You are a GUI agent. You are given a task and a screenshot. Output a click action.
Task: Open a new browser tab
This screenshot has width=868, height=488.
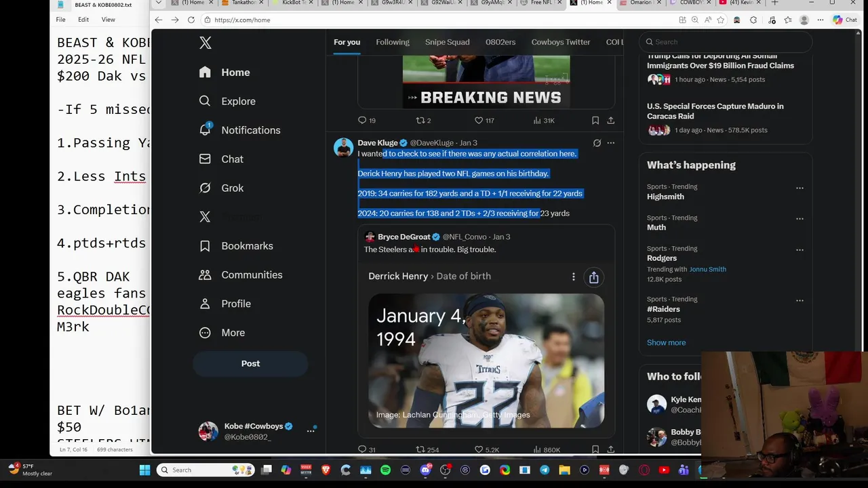[x=774, y=3]
